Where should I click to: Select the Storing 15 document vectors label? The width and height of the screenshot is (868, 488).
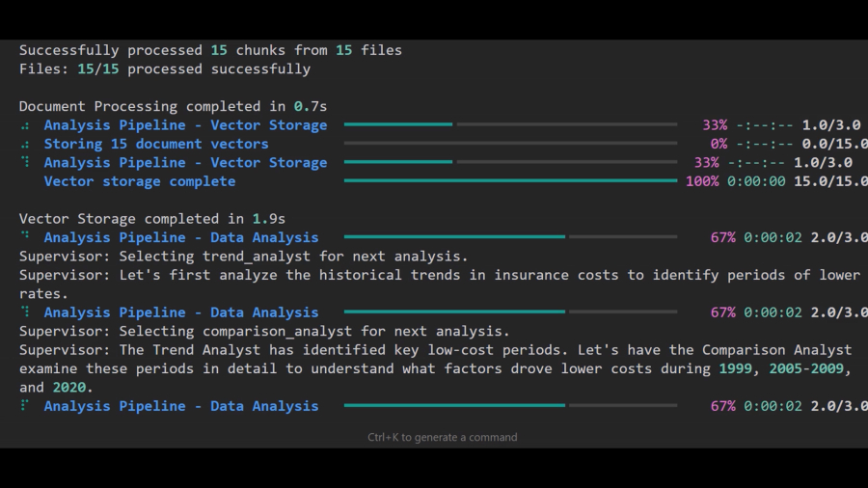[156, 144]
